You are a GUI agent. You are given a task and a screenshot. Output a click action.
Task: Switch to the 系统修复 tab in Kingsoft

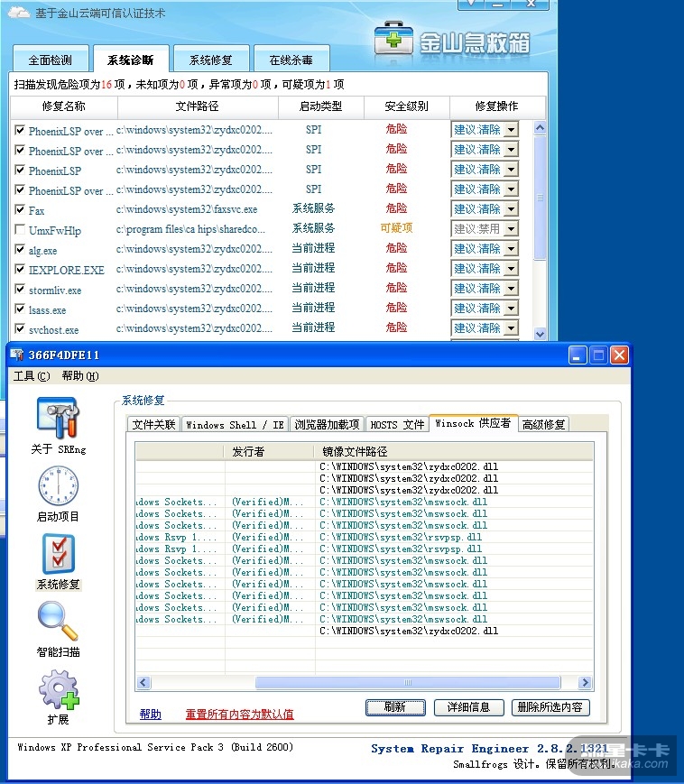pyautogui.click(x=211, y=60)
